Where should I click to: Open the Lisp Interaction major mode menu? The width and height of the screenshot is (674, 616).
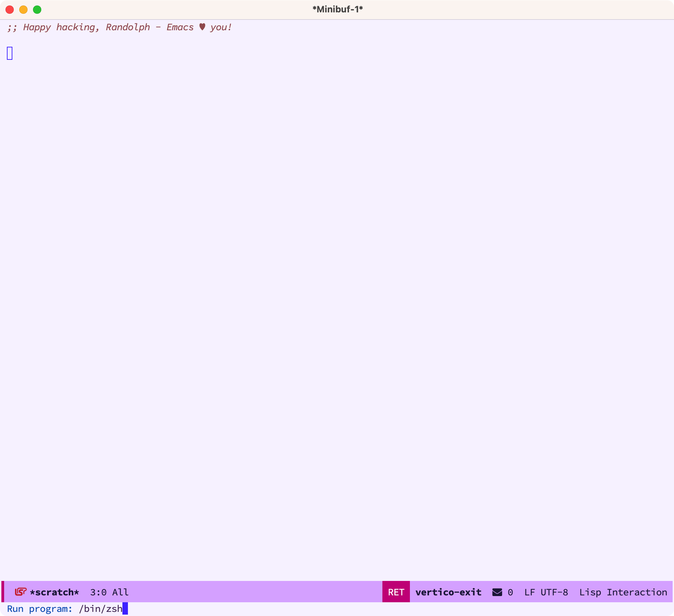pos(623,592)
